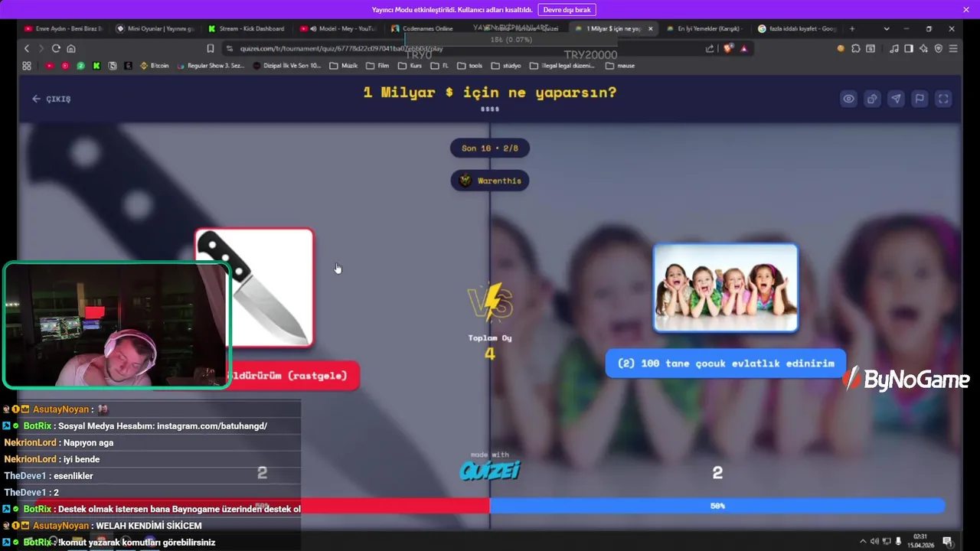Click the blue 50% vote progress bar
Viewport: 980px width, 551px height.
pos(717,506)
